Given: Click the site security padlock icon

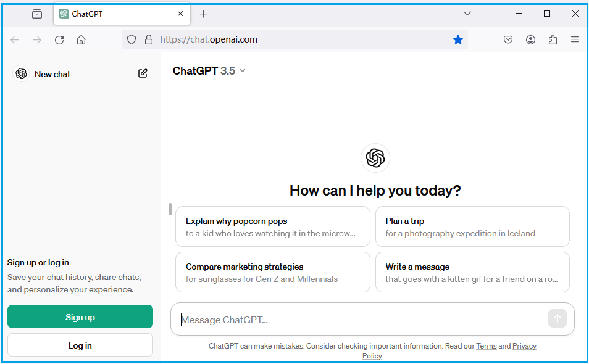Looking at the screenshot, I should [149, 39].
